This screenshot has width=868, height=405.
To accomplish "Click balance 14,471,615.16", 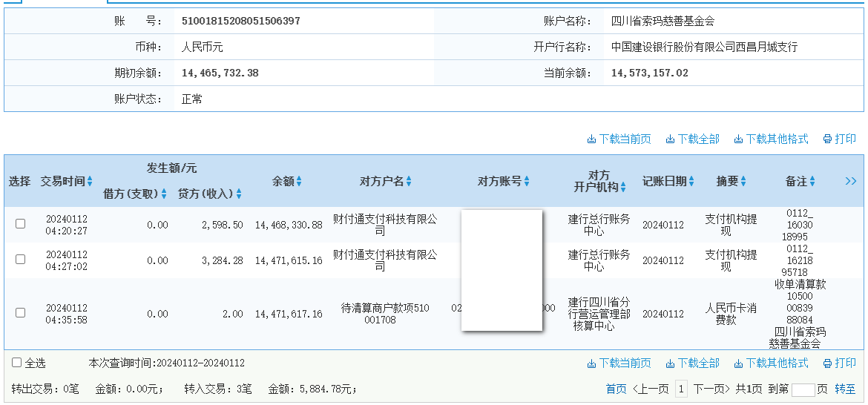I will pyautogui.click(x=289, y=260).
